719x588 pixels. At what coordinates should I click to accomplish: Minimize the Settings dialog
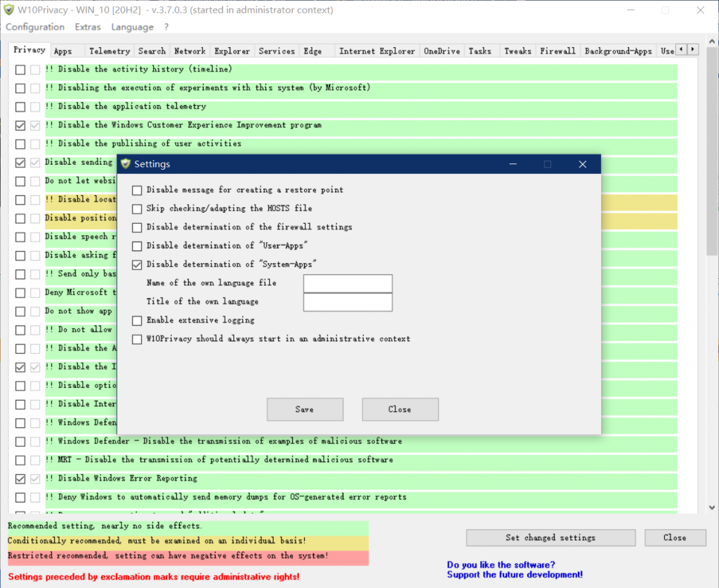point(513,164)
